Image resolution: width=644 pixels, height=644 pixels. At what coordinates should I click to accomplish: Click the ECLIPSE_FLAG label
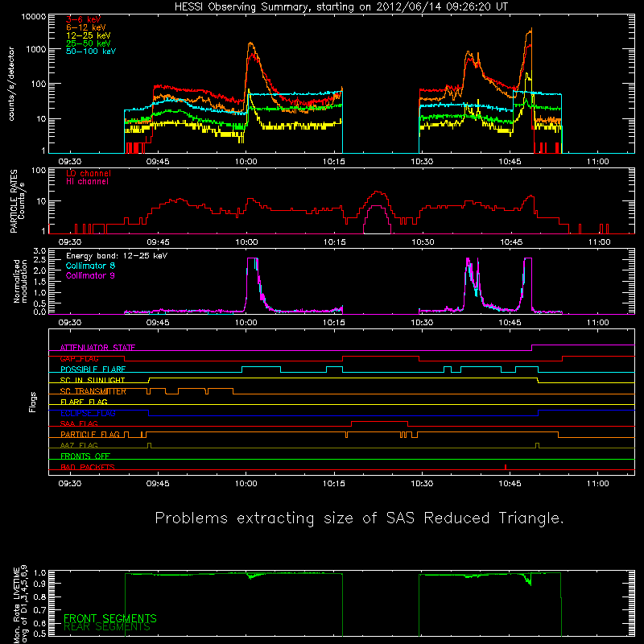(x=88, y=413)
